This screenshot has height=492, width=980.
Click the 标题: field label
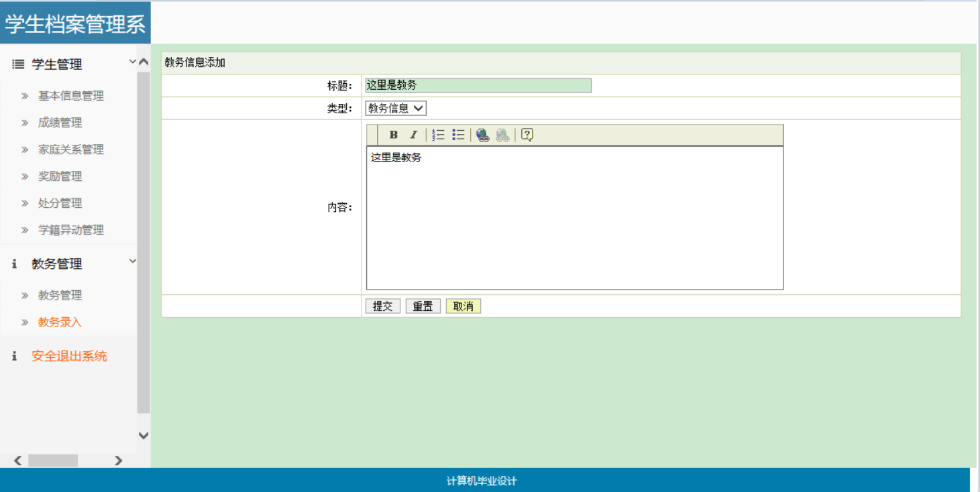coord(340,86)
